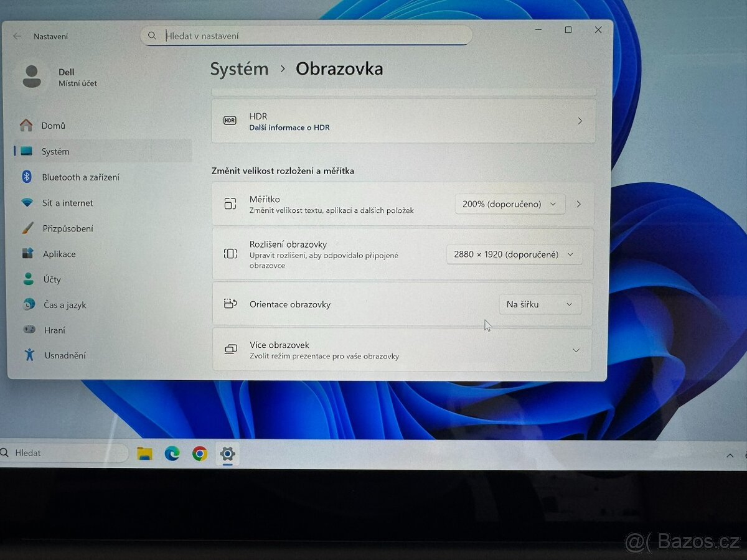Click the Další informace o HDR link
This screenshot has width=747, height=560.
(289, 128)
